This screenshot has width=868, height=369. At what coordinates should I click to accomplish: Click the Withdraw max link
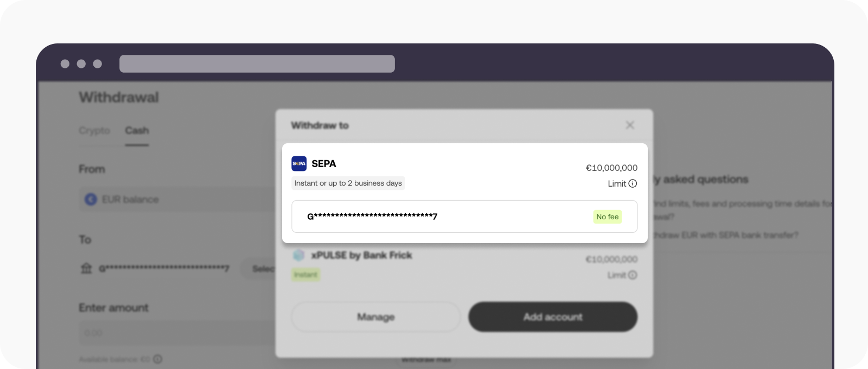coord(426,359)
